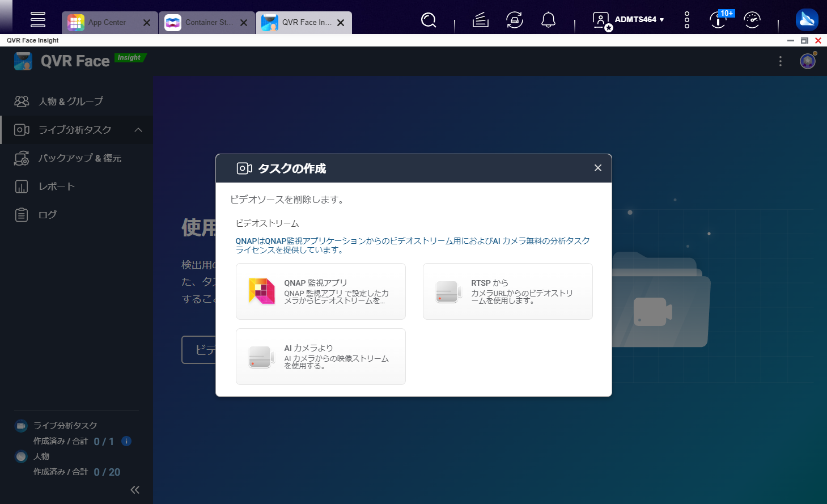Close the タスクの作成 dialog

pyautogui.click(x=598, y=168)
